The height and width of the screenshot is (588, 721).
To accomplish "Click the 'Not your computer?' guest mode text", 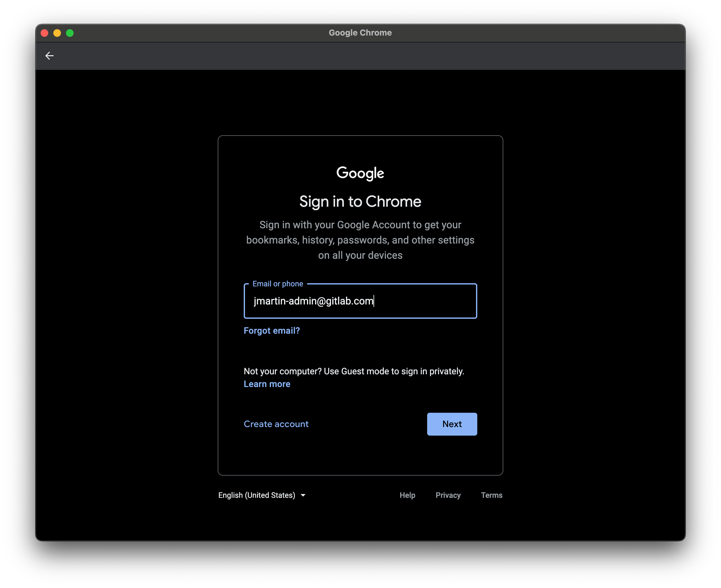I will coord(354,371).
